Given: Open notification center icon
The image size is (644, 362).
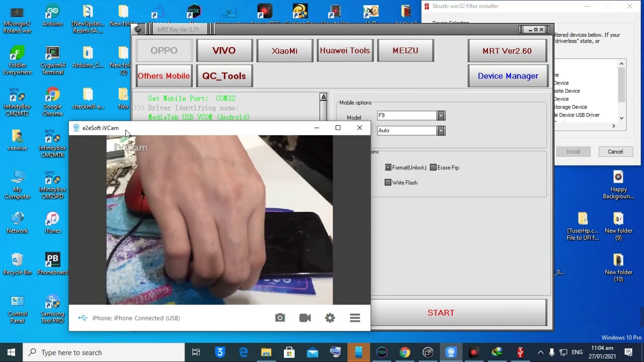Looking at the screenshot, I should click(x=629, y=352).
